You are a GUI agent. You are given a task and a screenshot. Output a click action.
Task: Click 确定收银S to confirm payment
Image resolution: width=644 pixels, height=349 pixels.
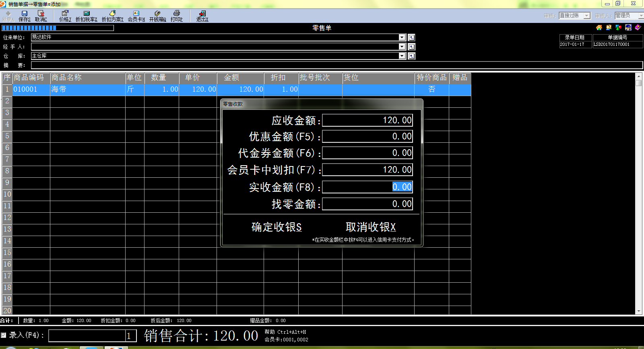(x=277, y=227)
